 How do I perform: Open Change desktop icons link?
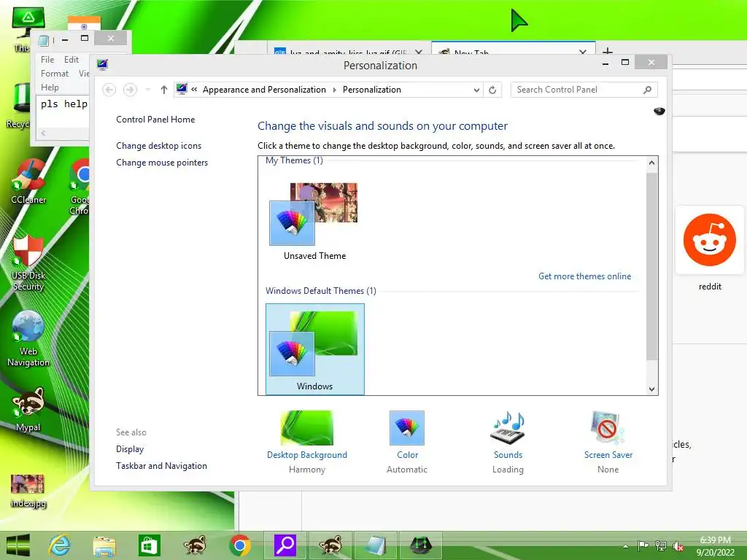[158, 146]
